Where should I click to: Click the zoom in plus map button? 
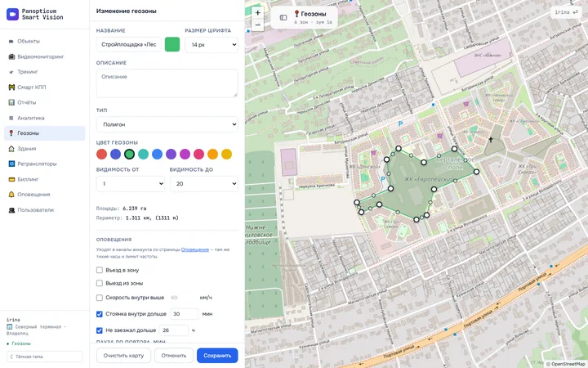pyautogui.click(x=257, y=13)
